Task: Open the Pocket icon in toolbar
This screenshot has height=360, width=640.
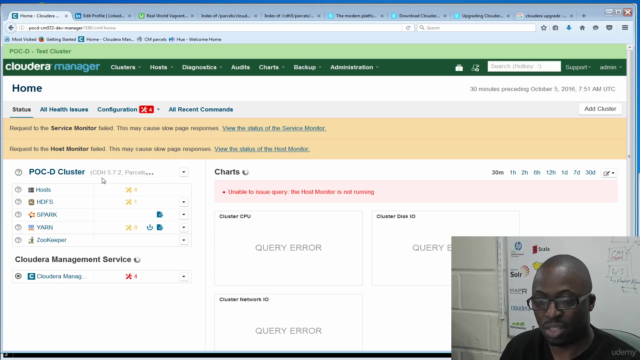Action: tap(609, 28)
